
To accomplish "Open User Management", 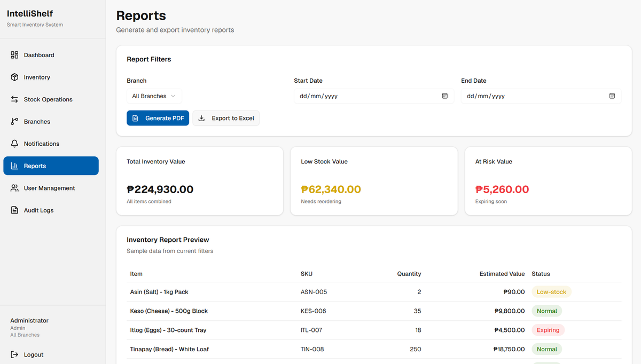I will coord(51,188).
